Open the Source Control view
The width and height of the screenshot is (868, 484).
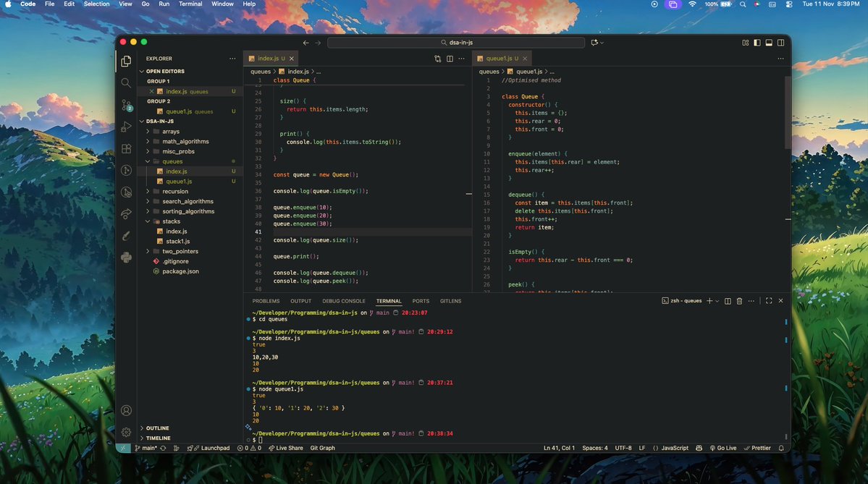click(x=126, y=105)
